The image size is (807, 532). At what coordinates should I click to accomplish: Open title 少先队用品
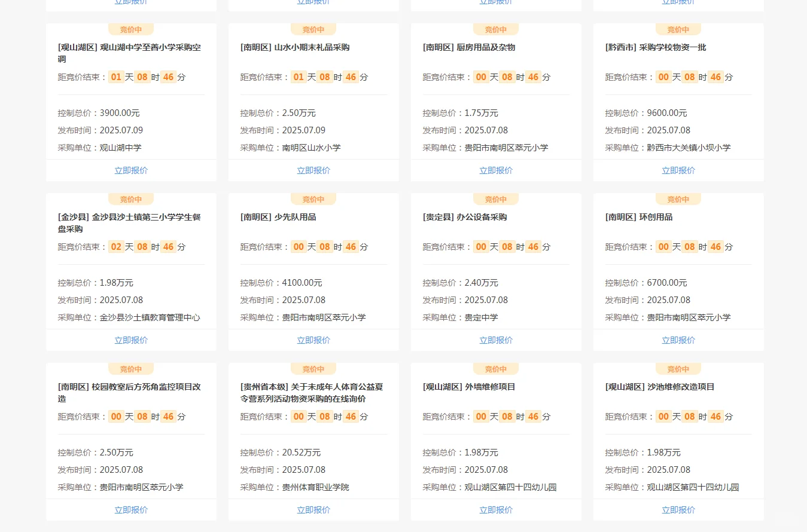point(278,217)
